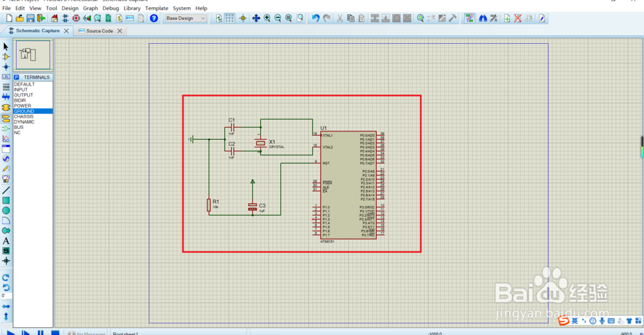644x335 pixels.
Task: Click the Redraw display icon
Action: tap(218, 18)
